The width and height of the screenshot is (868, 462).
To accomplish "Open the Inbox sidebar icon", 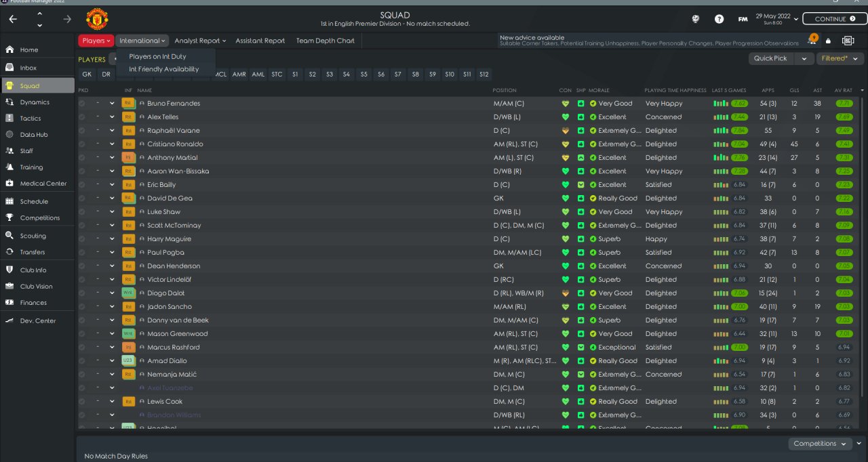I will coord(9,68).
